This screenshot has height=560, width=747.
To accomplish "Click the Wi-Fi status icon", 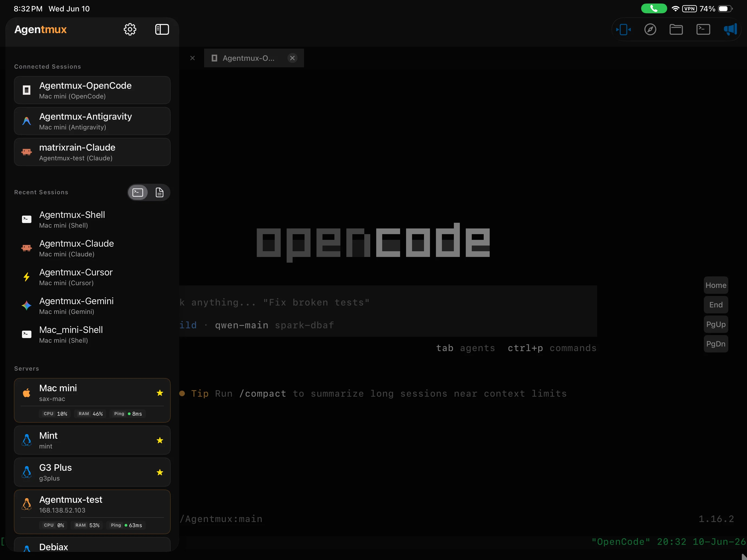I will [675, 9].
